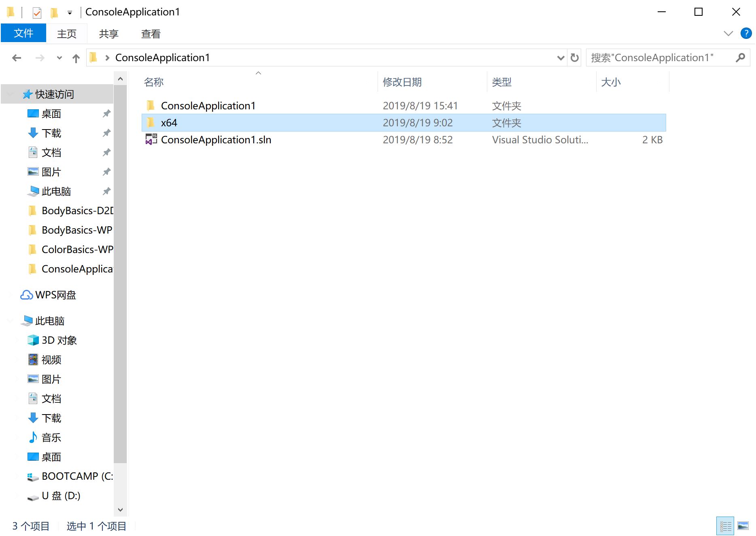Expand the ribbon with the chevron
The image size is (756, 536).
pyautogui.click(x=728, y=34)
